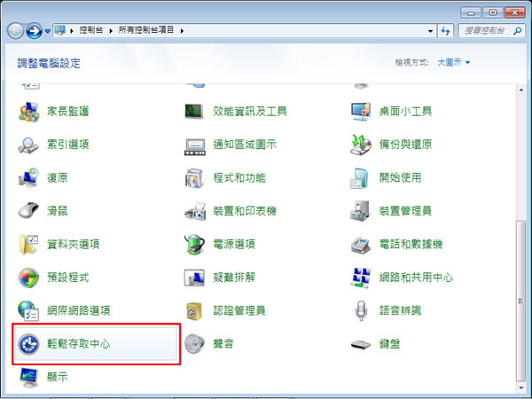Click the 控制台 breadcrumb segment
This screenshot has height=399, width=532.
click(x=91, y=30)
